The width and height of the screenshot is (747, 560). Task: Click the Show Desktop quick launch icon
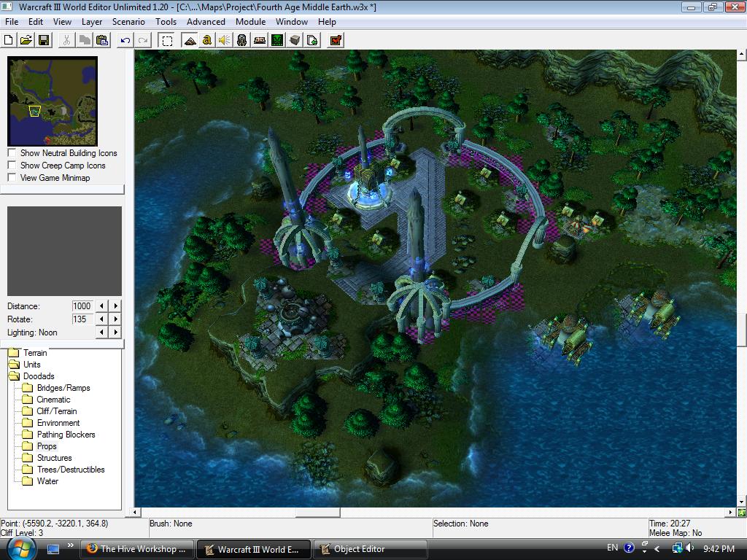point(53,549)
